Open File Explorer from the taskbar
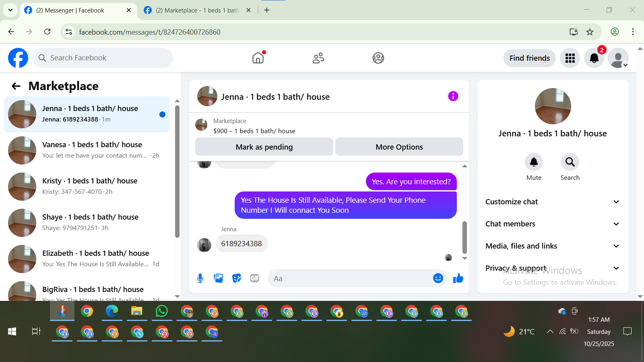This screenshot has width=644, height=362. 137,311
